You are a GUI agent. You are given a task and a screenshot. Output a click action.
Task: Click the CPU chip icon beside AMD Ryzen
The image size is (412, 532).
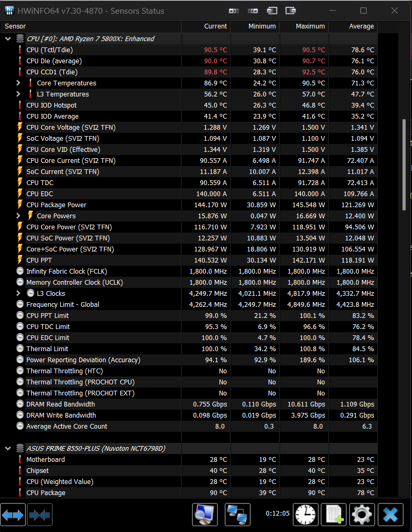coord(20,38)
